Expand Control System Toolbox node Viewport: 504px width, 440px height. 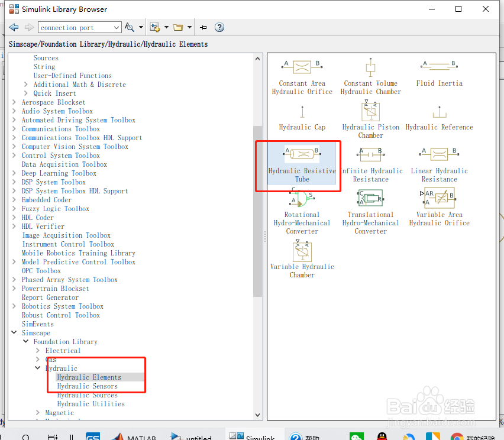click(14, 155)
